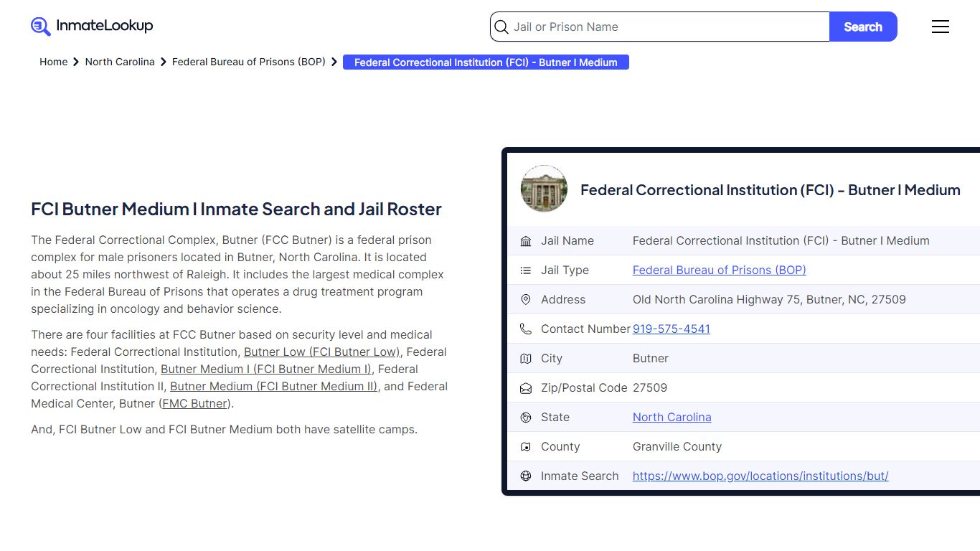Click the blue Search button
This screenshot has height=551, width=980.
pos(863,27)
